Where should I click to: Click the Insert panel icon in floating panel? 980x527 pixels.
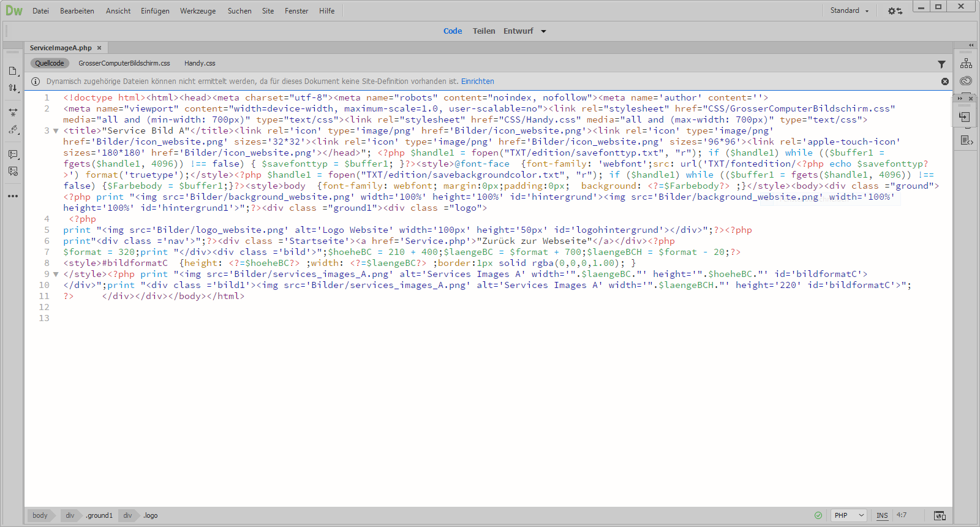pyautogui.click(x=965, y=117)
